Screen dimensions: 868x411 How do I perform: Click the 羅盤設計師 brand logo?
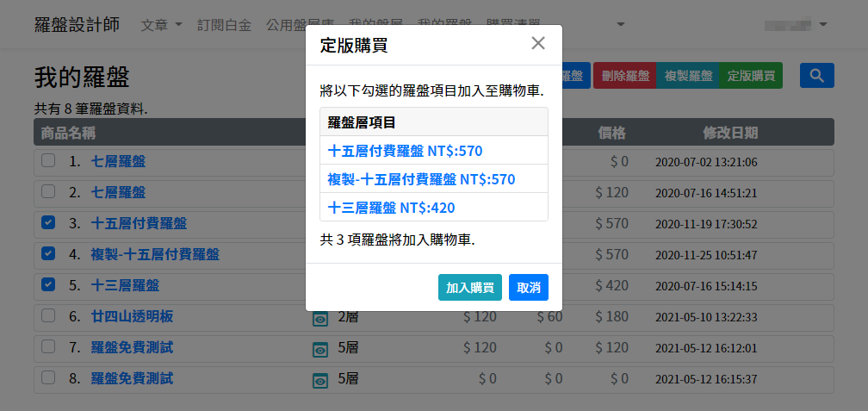[77, 25]
